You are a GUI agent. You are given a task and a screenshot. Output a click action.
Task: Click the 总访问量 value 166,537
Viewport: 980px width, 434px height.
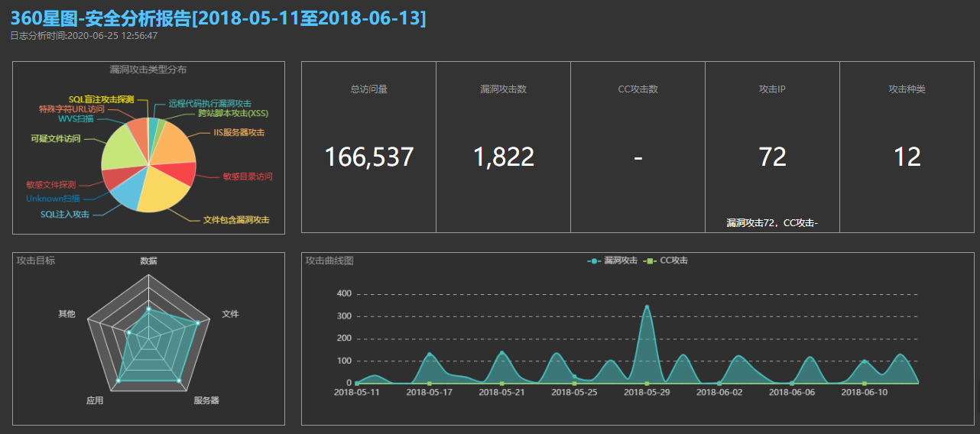[x=368, y=157]
